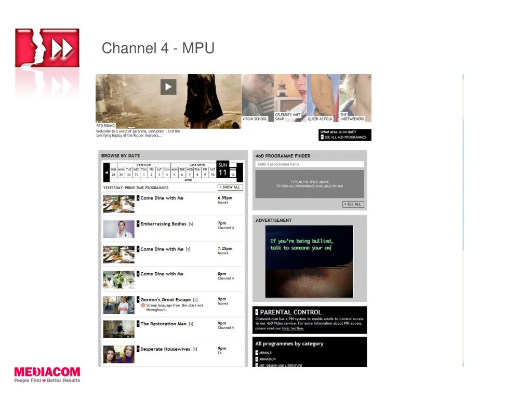532x399 pixels.
Task: Open the Celebrity Wife Swap thumbnail
Action: (290, 98)
